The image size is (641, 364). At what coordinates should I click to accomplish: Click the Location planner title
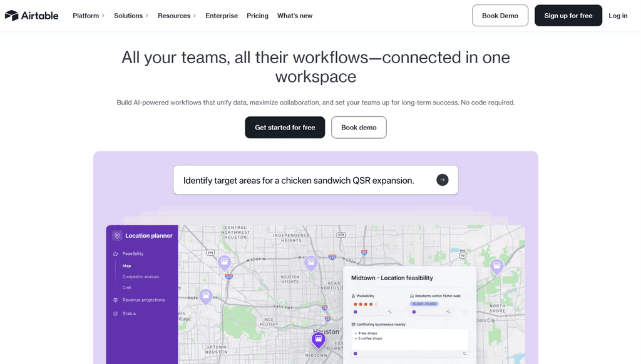click(149, 236)
